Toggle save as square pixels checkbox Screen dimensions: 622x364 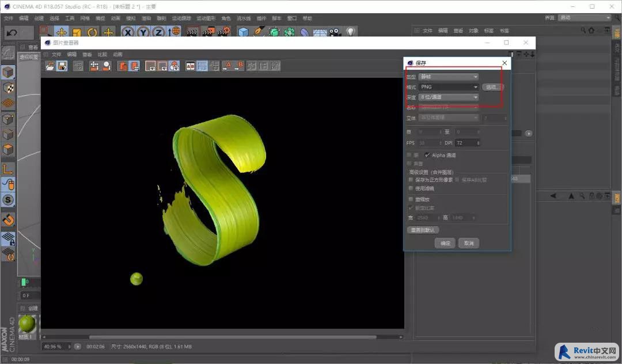pos(411,180)
